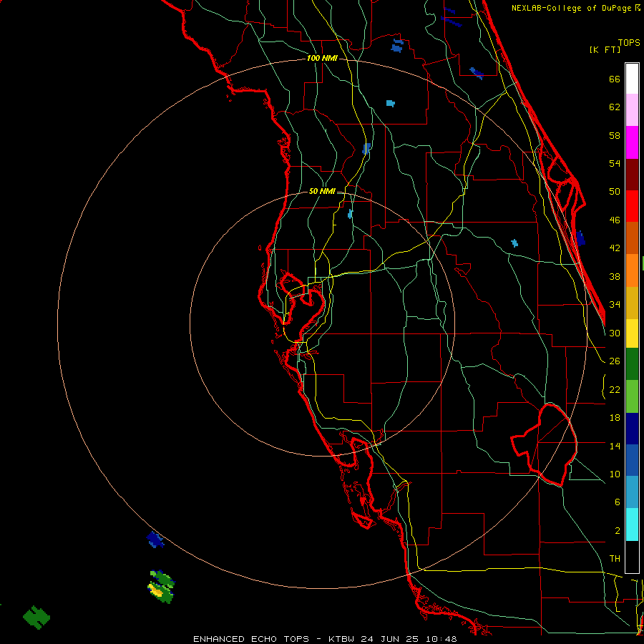
Task: Pick the cyan swatch near the legend bottom
Action: [632, 525]
